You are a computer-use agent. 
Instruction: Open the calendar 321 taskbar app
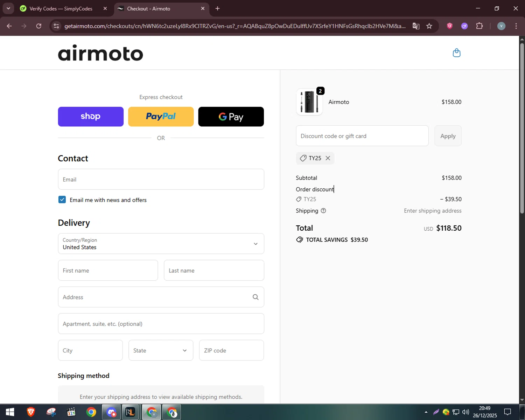(x=71, y=412)
